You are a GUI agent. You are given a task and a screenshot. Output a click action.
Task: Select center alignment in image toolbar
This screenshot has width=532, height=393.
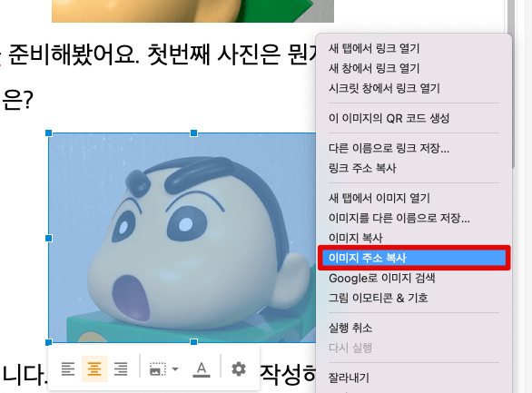pos(94,369)
